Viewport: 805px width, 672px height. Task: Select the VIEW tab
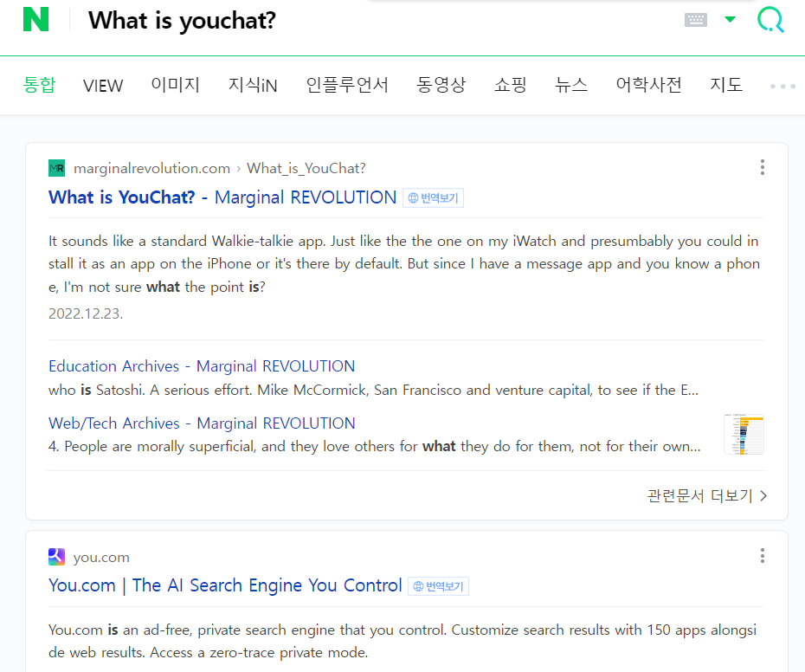(x=102, y=86)
